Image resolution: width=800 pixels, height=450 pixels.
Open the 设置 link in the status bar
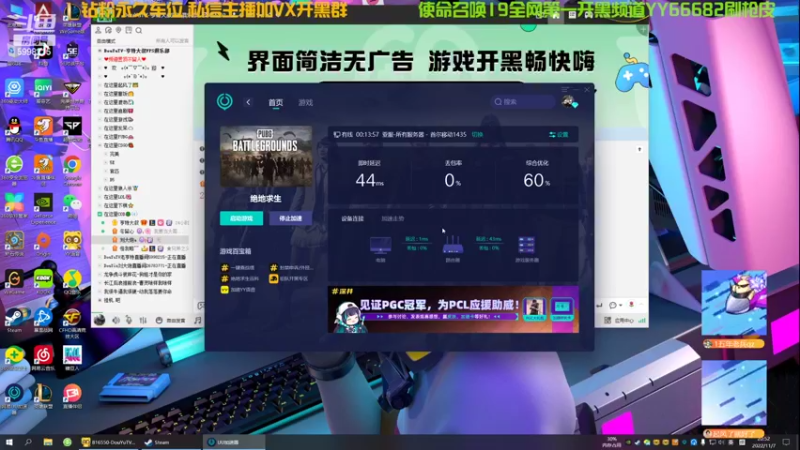[x=559, y=135]
